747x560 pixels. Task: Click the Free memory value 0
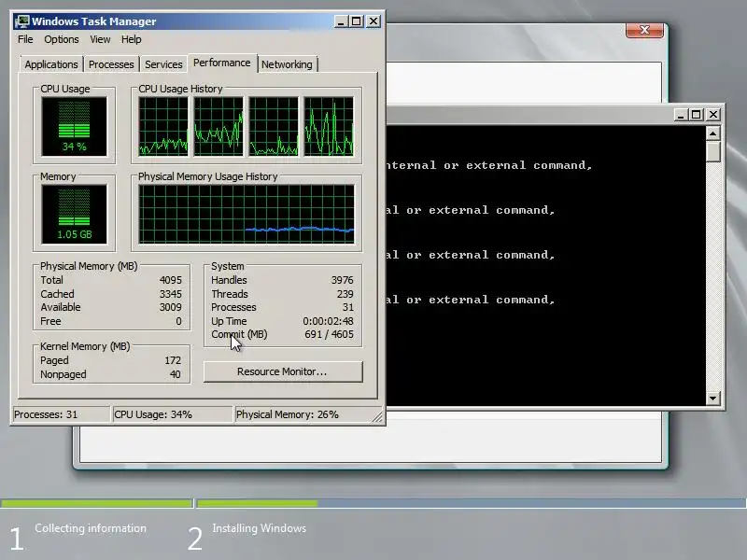point(178,321)
